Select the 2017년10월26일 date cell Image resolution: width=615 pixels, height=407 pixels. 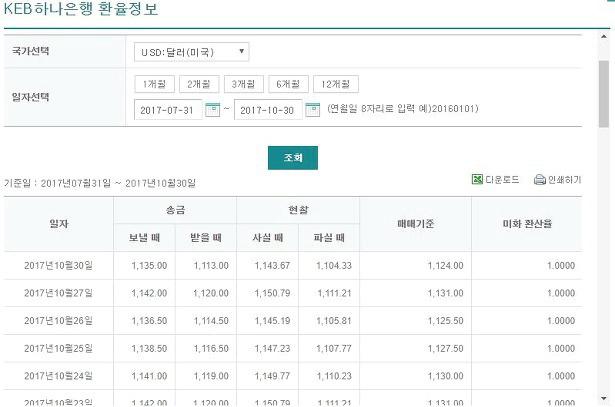(59, 321)
